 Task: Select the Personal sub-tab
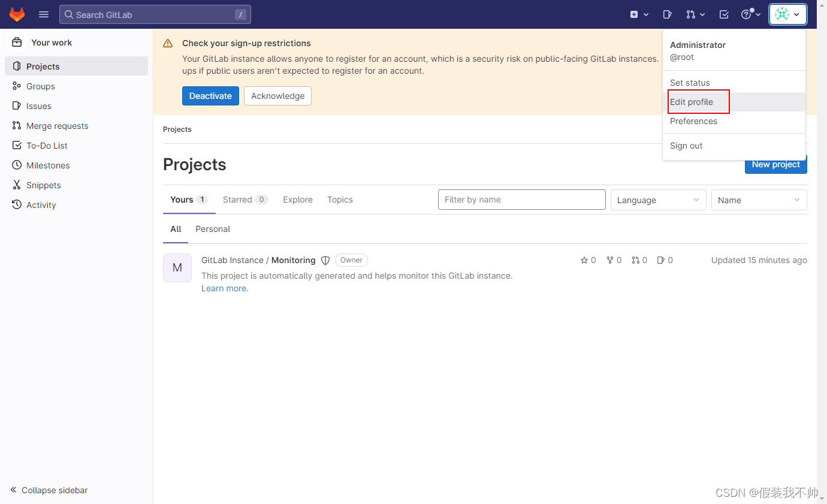click(213, 229)
